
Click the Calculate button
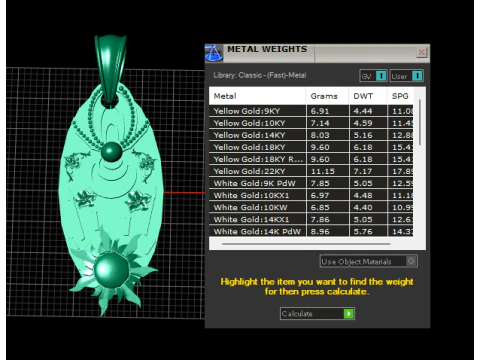(317, 314)
